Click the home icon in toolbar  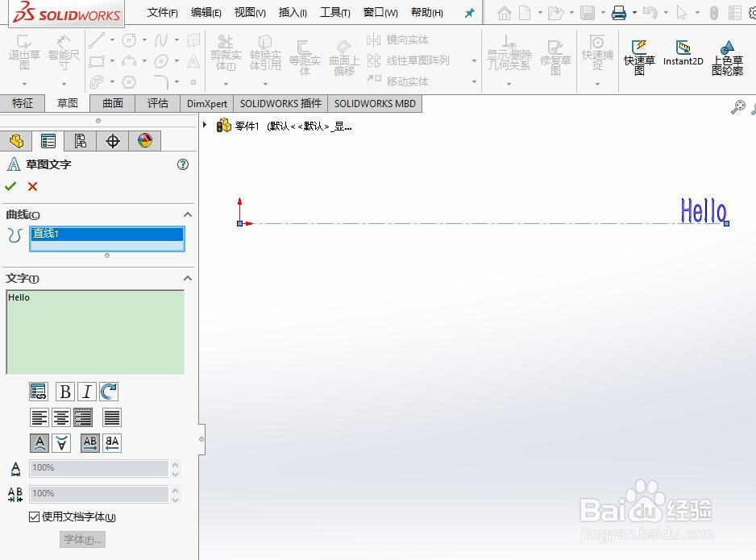(505, 13)
